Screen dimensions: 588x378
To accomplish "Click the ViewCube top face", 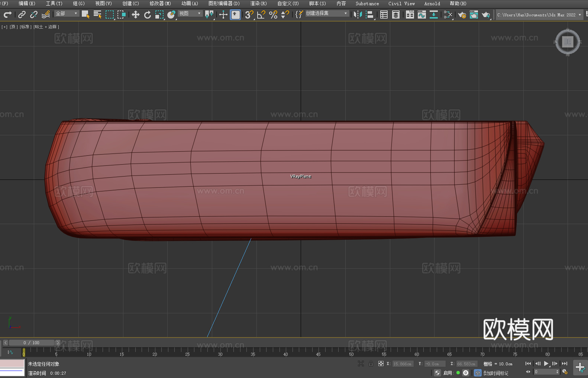I will coord(568,42).
